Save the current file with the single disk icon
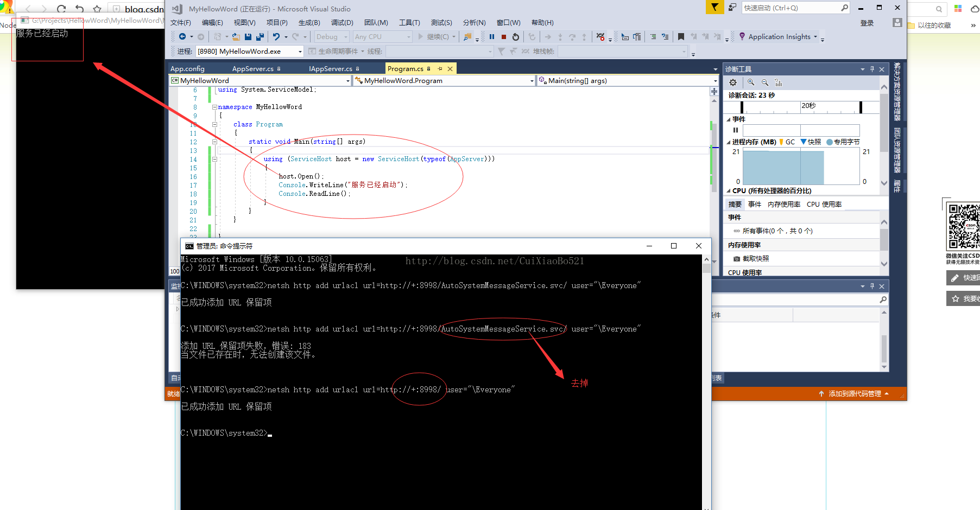Viewport: 980px width, 510px height. [248, 36]
